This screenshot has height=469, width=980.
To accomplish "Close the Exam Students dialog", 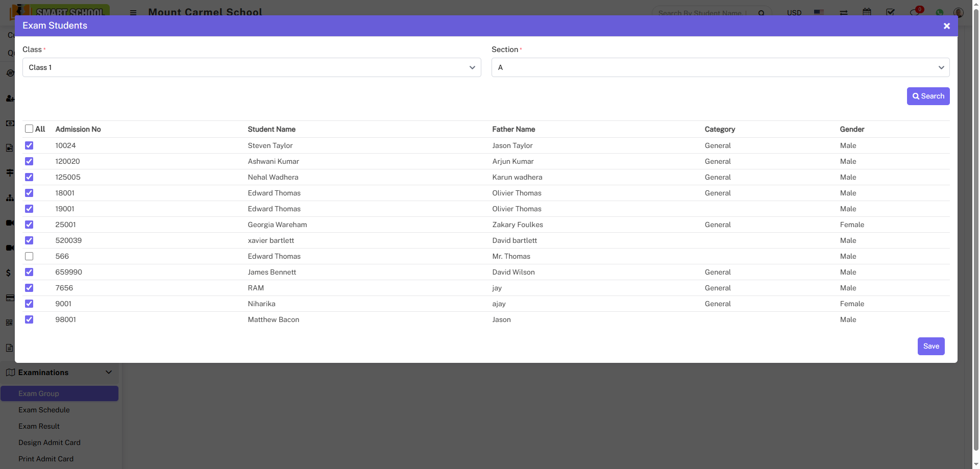I will [946, 26].
